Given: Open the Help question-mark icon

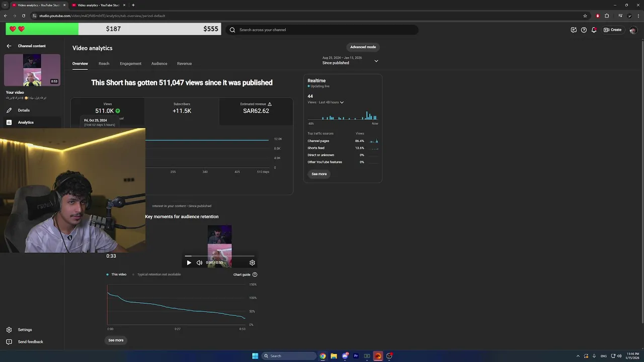Looking at the screenshot, I should [x=584, y=30].
